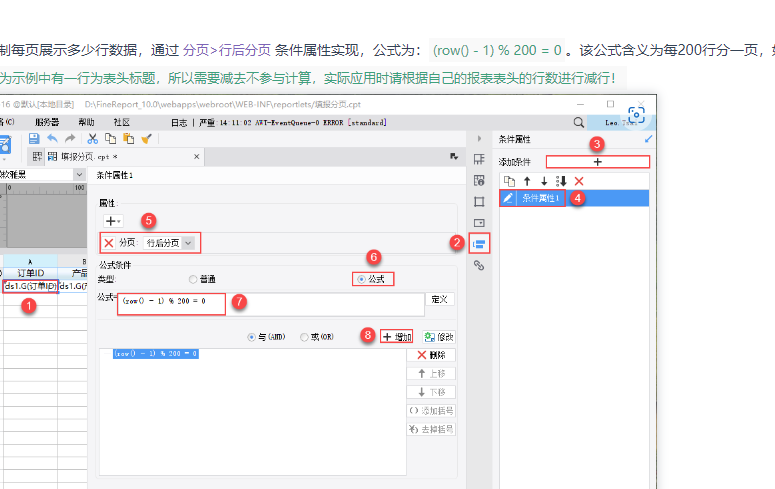Viewport: 775px width, 489px height.
Task: Open the 帮助 menu
Action: 86,123
